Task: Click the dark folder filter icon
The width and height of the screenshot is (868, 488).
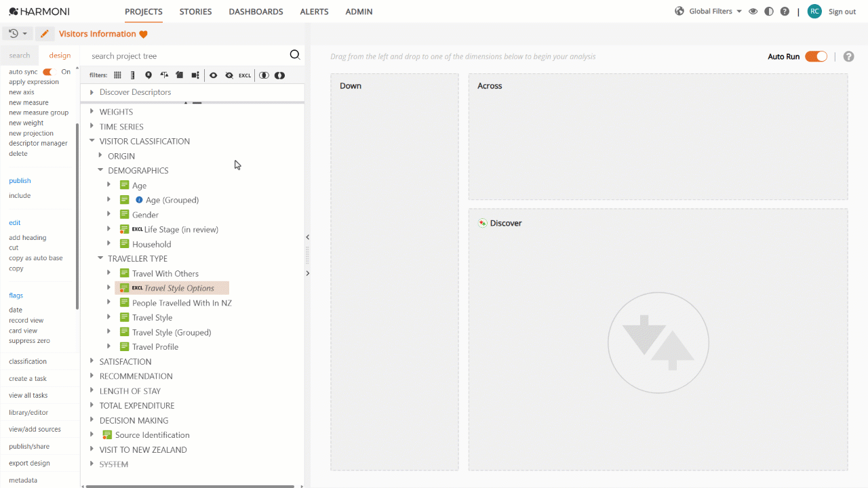Action: point(179,75)
